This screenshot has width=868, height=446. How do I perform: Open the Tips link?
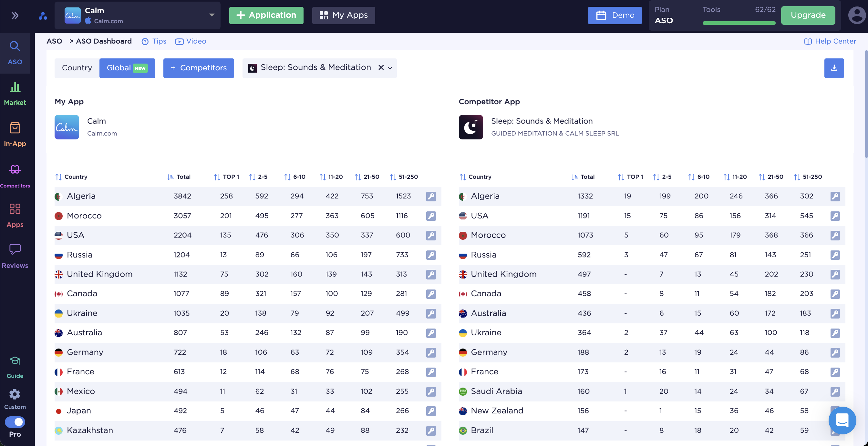click(154, 41)
